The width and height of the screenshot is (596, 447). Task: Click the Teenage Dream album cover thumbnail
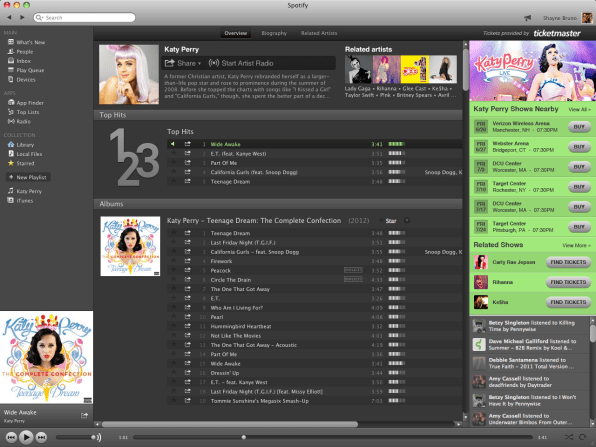(130, 246)
